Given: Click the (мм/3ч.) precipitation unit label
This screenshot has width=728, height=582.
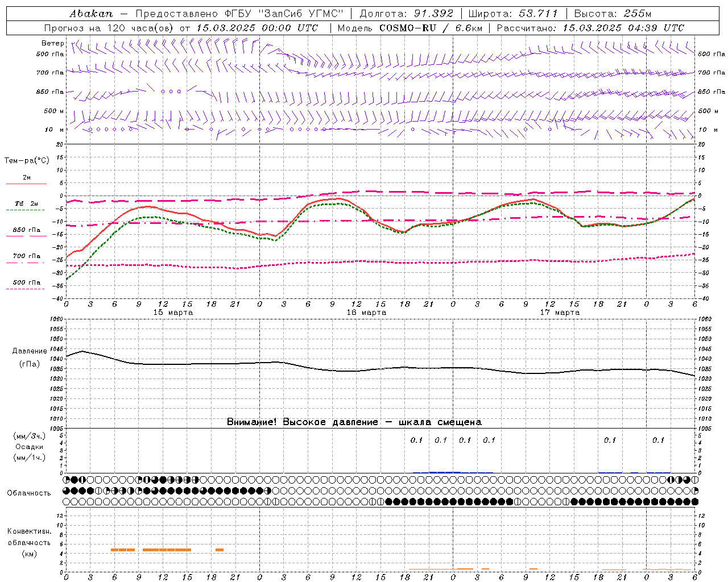Looking at the screenshot, I should pos(30,436).
